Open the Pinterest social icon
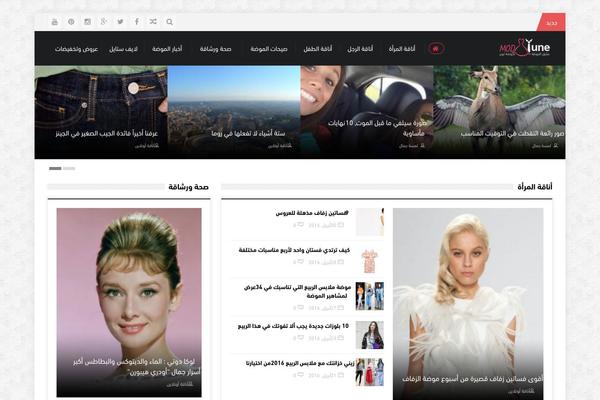600x400 pixels. click(x=71, y=22)
